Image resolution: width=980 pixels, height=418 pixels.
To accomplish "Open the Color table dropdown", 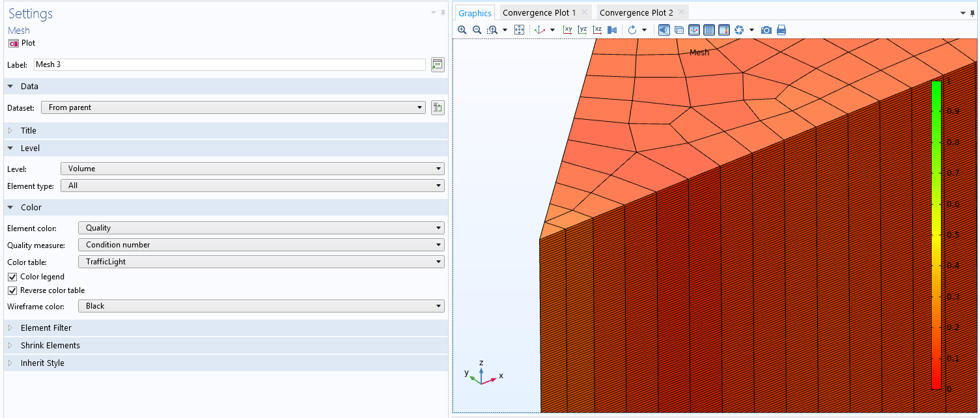I will click(260, 262).
